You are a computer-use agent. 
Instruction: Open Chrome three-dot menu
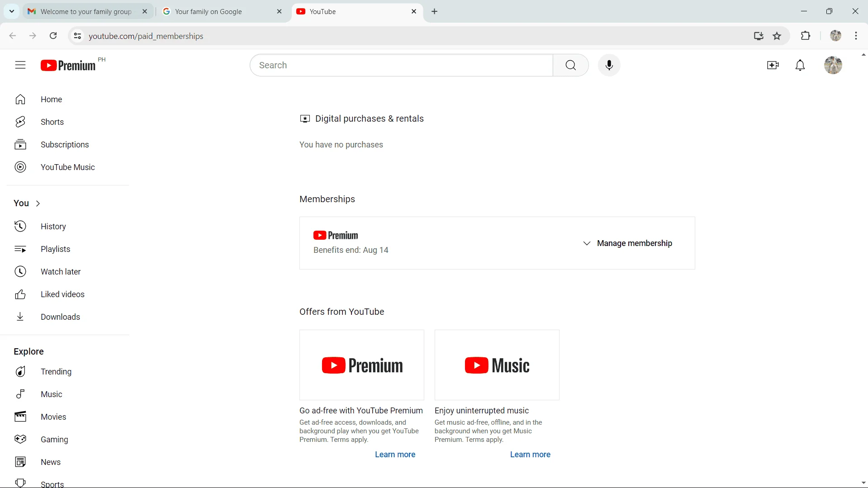pyautogui.click(x=856, y=36)
